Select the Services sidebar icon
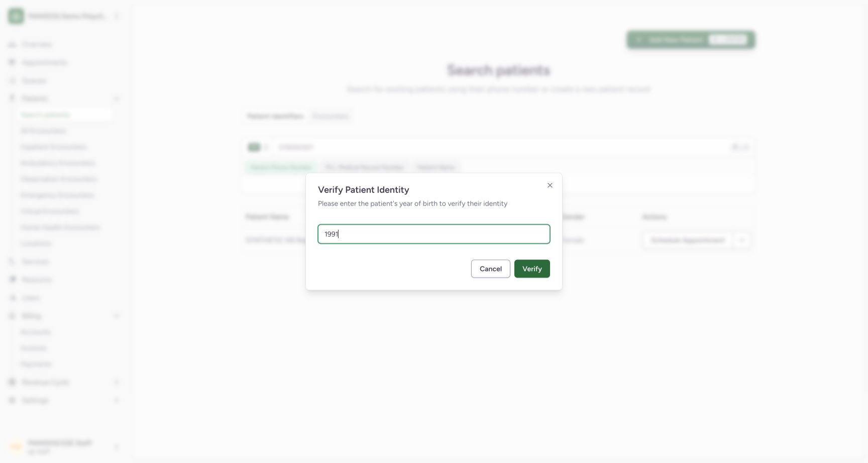 point(13,262)
